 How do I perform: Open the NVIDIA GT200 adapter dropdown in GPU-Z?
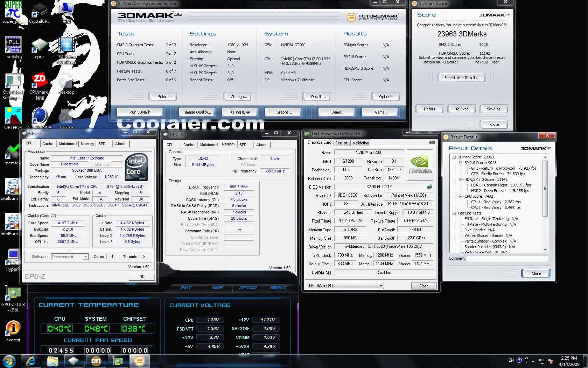[345, 286]
